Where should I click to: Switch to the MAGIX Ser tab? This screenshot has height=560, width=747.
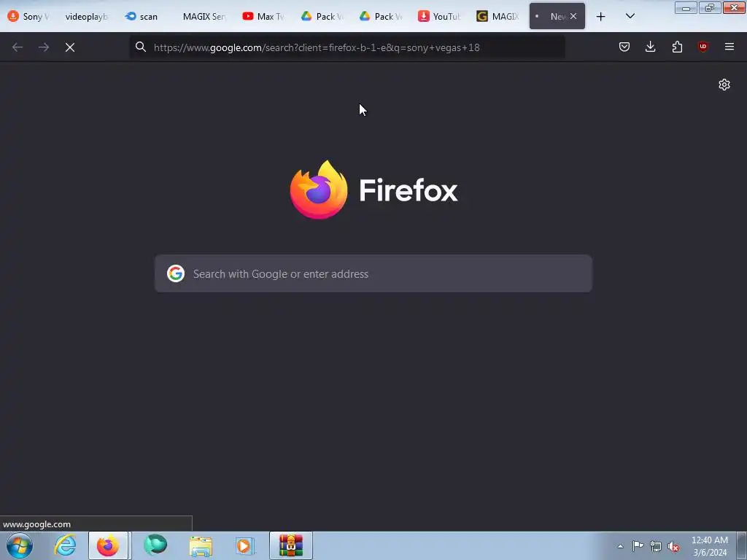coord(204,17)
